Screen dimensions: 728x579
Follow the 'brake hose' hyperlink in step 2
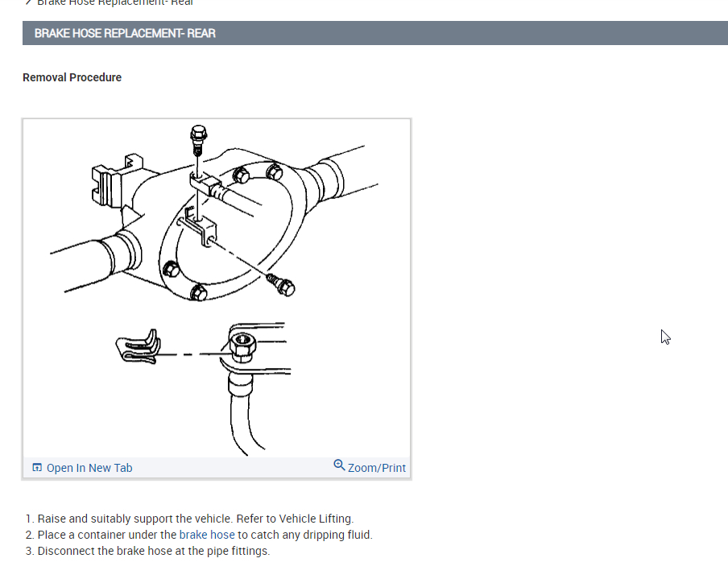click(x=207, y=535)
